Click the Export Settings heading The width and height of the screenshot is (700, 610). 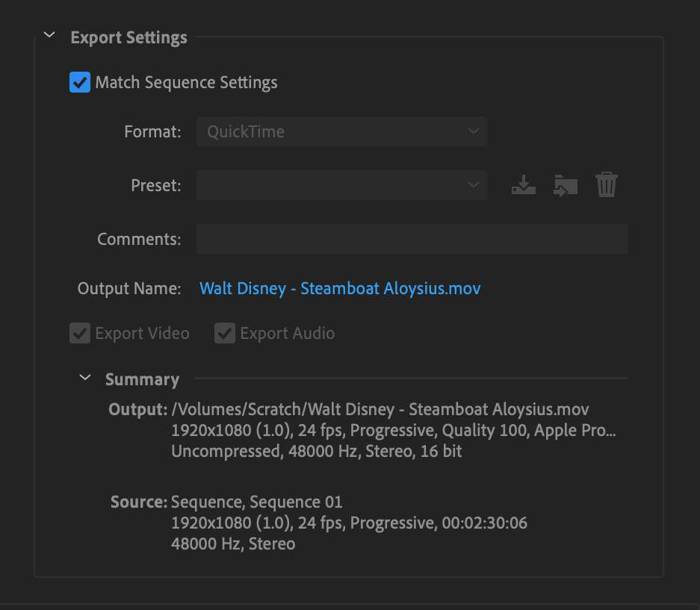[x=128, y=37]
